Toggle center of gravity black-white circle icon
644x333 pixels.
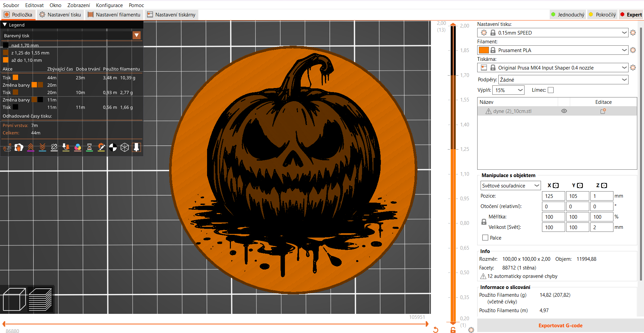pyautogui.click(x=113, y=148)
